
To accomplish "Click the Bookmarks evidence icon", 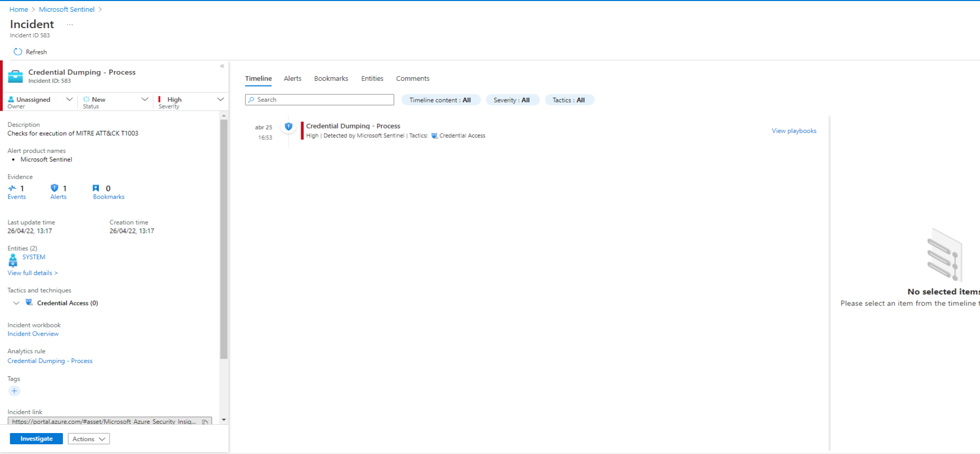I will pos(96,188).
